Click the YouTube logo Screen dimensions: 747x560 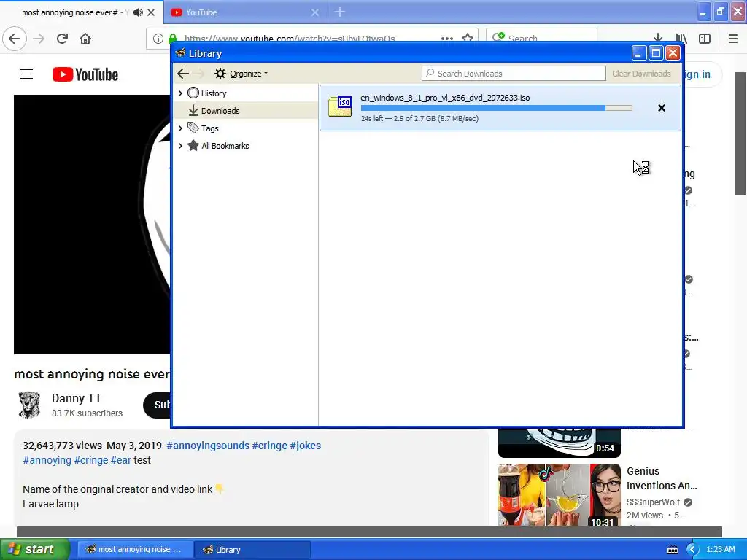point(85,74)
